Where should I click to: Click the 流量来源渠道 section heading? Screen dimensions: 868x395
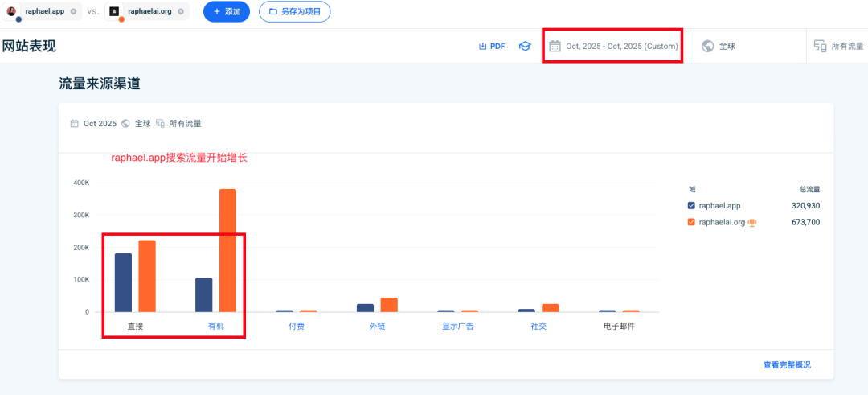tap(100, 84)
